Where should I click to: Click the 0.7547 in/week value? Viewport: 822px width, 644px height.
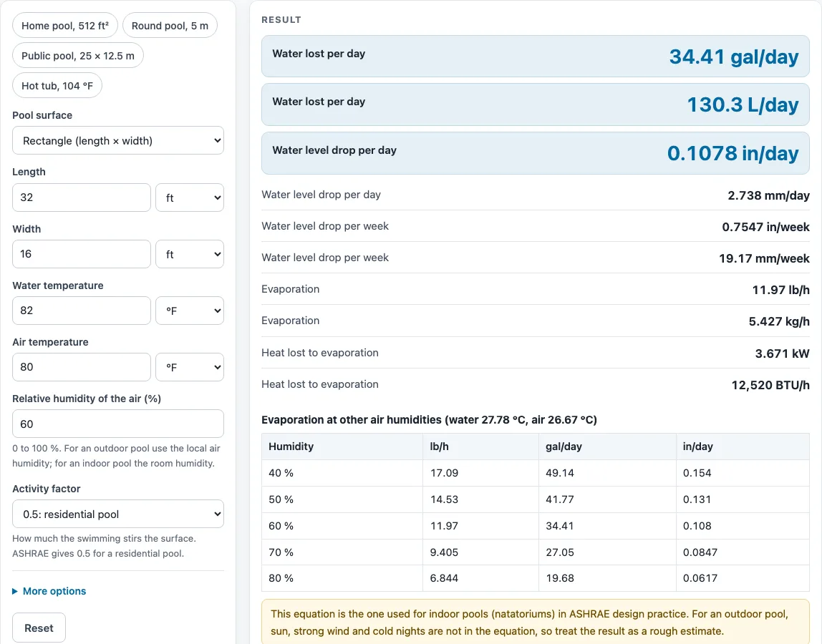click(x=766, y=227)
